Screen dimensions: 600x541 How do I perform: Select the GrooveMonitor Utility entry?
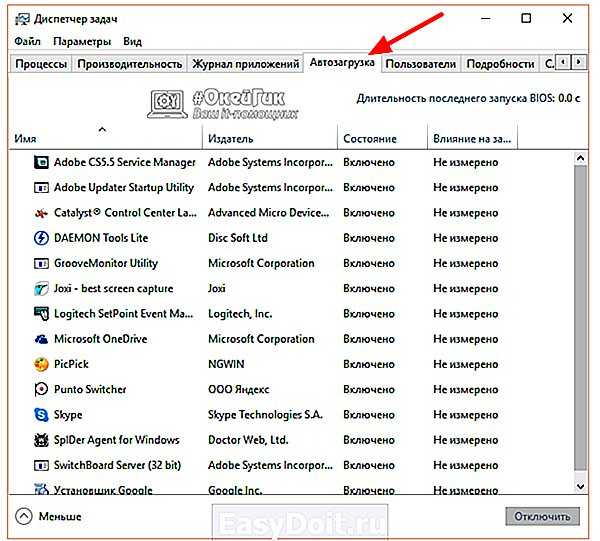(291, 263)
